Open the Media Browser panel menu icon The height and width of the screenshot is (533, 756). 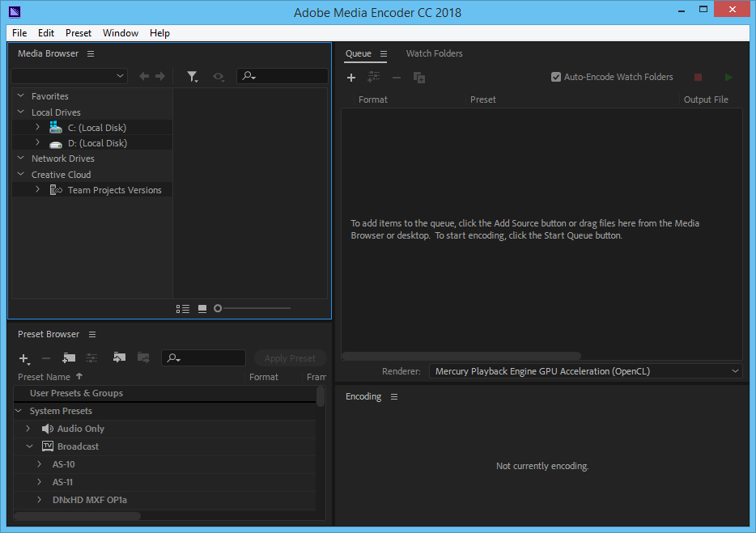point(91,53)
